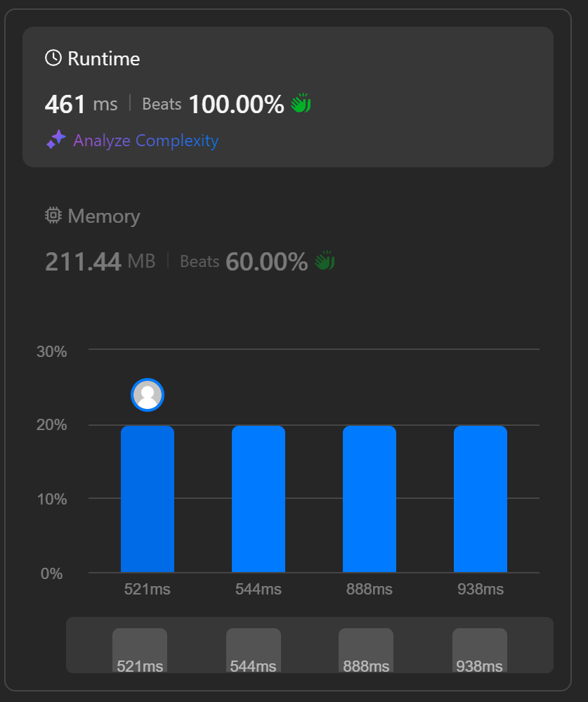588x702 pixels.
Task: Select the tall blue bar above 544ms
Action: point(259,499)
